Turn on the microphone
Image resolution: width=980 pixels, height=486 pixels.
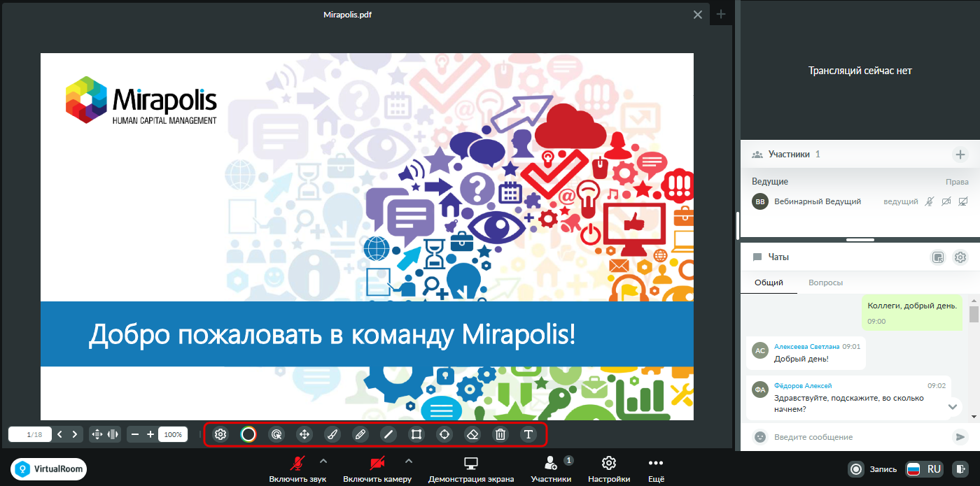click(x=298, y=469)
